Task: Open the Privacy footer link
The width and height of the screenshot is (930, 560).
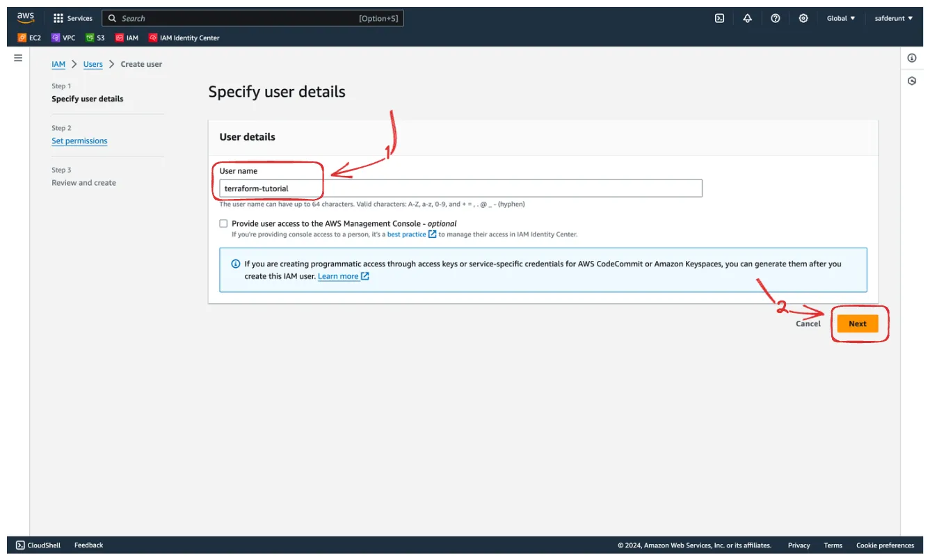Action: 799,546
